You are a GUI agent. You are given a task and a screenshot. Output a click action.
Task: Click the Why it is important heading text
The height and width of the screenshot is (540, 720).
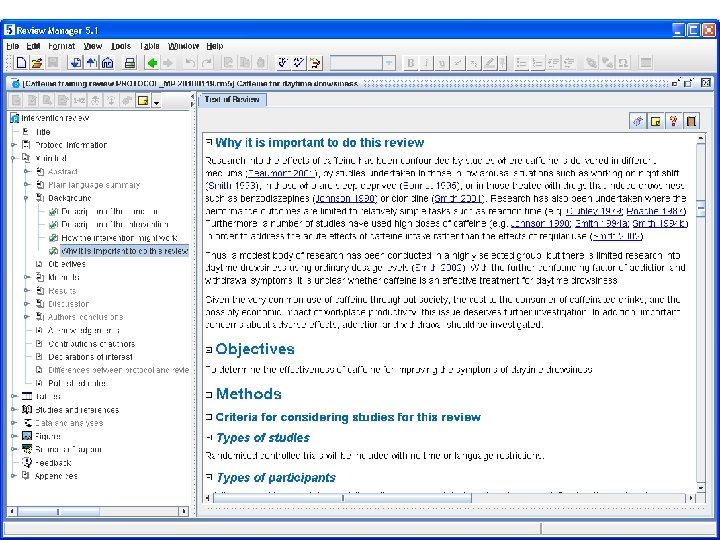pyautogui.click(x=319, y=143)
